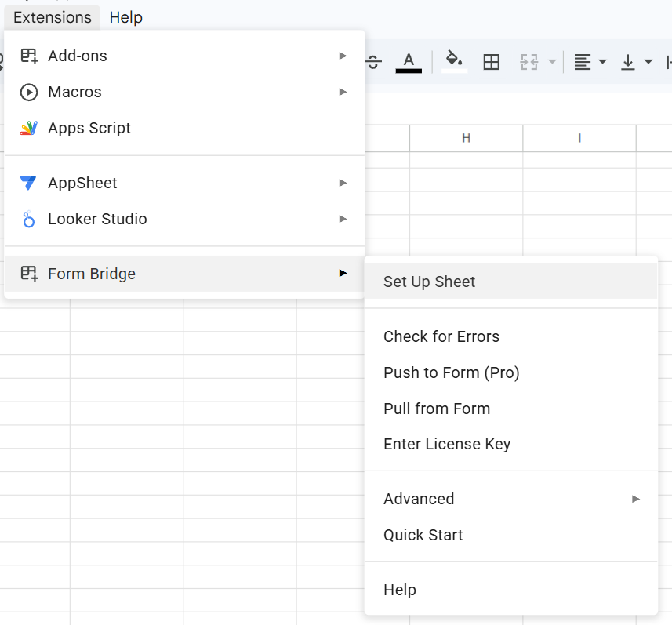Toggle strikethrough formatting in toolbar

[374, 63]
